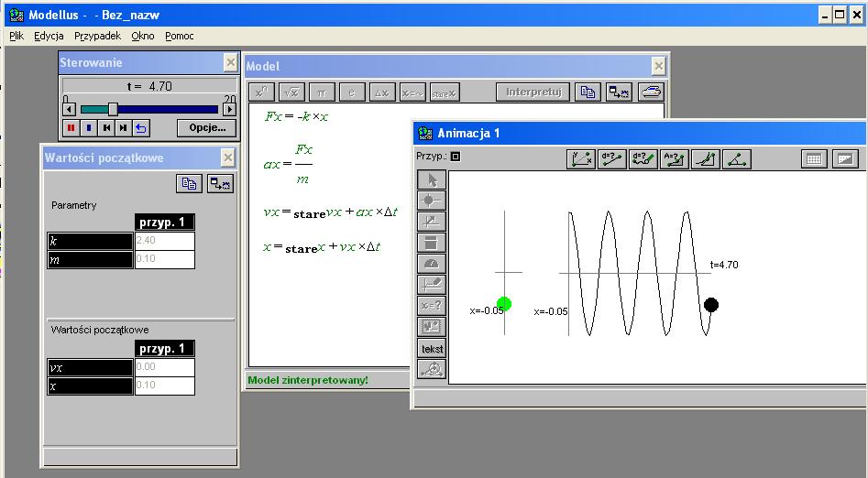Image resolution: width=868 pixels, height=478 pixels.
Task: Click the t=4.70 label in the animation
Action: (x=724, y=265)
